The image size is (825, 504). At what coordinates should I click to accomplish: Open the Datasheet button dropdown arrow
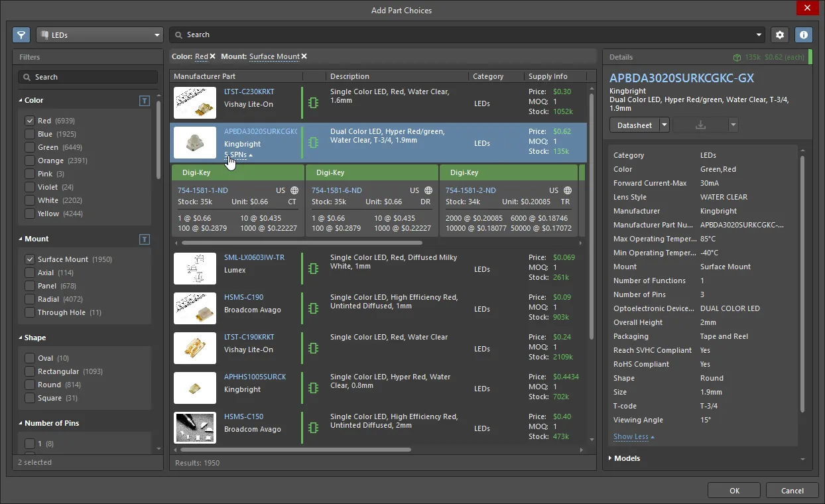click(665, 125)
